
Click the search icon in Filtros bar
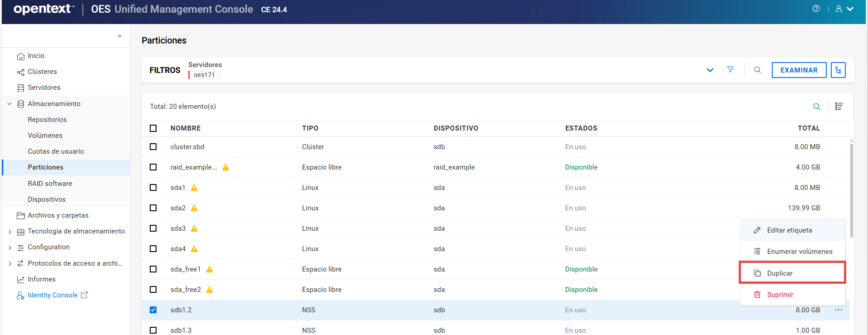(757, 70)
